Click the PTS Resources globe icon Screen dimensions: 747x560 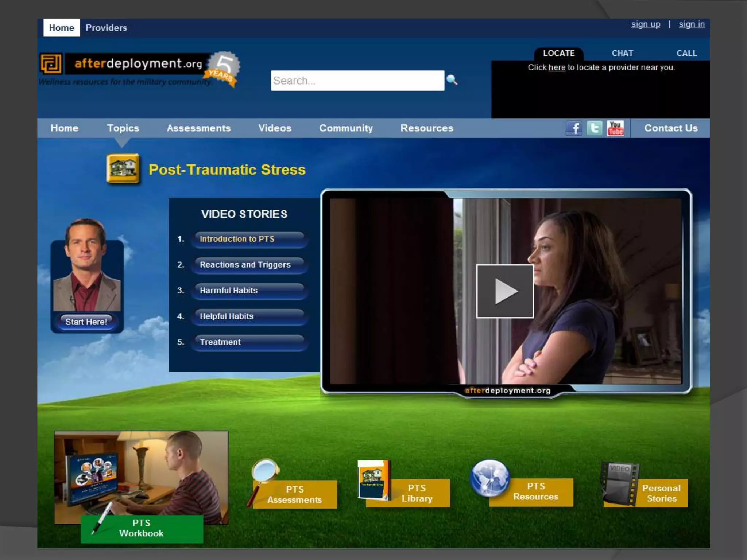tap(490, 478)
